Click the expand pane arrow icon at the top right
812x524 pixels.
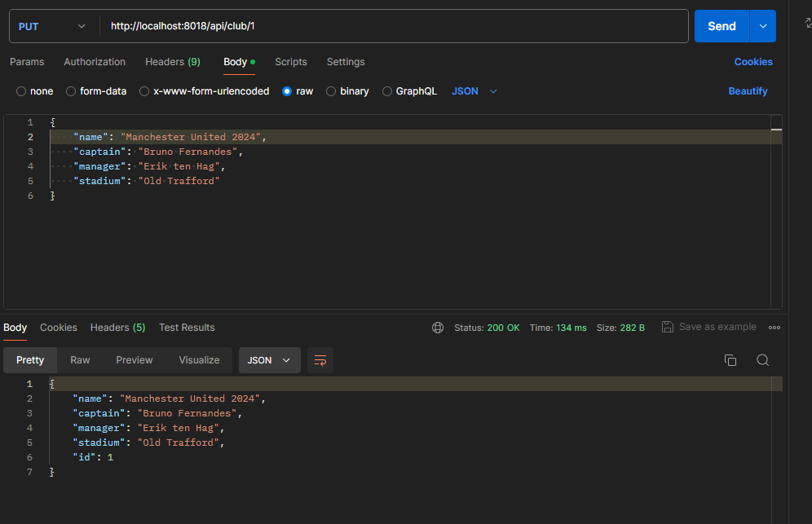tap(808, 22)
